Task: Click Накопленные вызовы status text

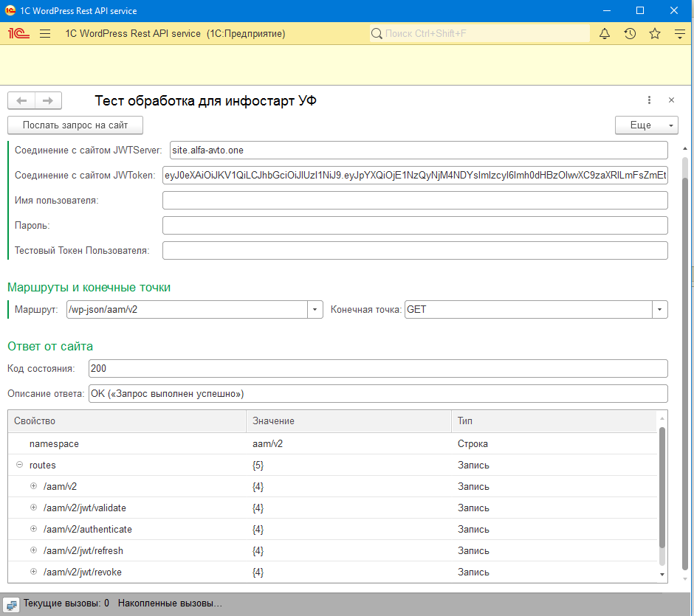Action: (x=170, y=603)
